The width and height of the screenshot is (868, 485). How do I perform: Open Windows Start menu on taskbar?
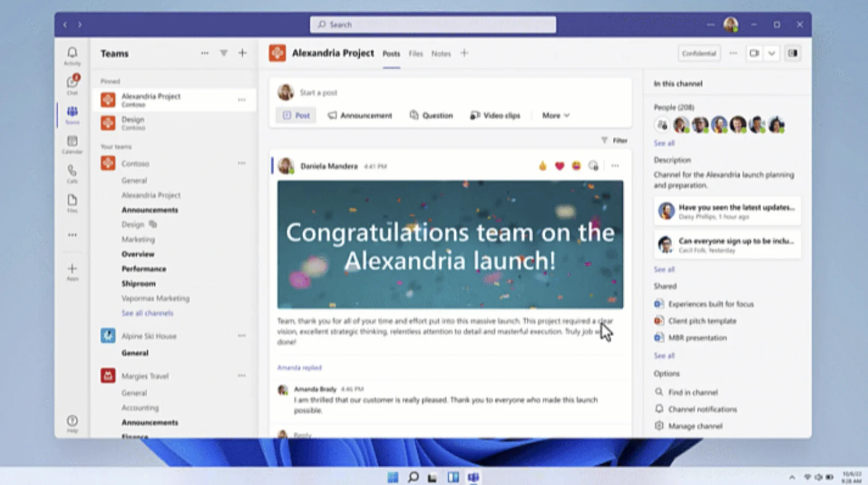[x=393, y=477]
